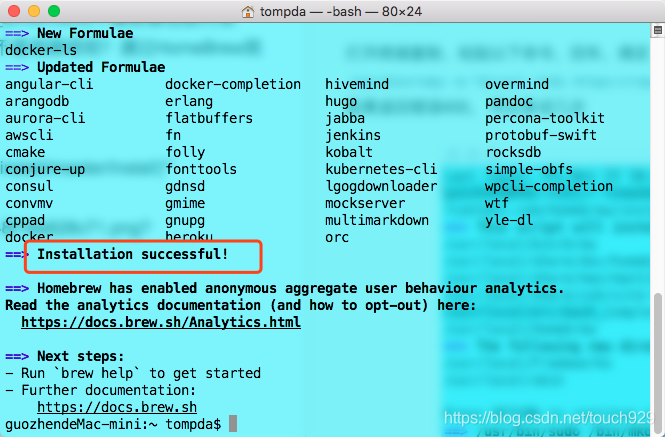Click the "pandoc" entry
Image resolution: width=665 pixels, height=437 pixels.
[509, 101]
